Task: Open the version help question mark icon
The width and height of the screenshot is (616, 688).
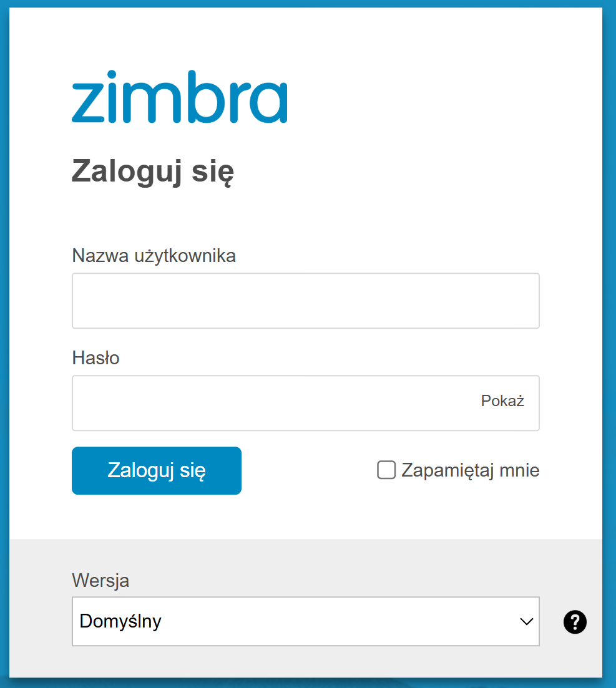Action: pyautogui.click(x=575, y=621)
